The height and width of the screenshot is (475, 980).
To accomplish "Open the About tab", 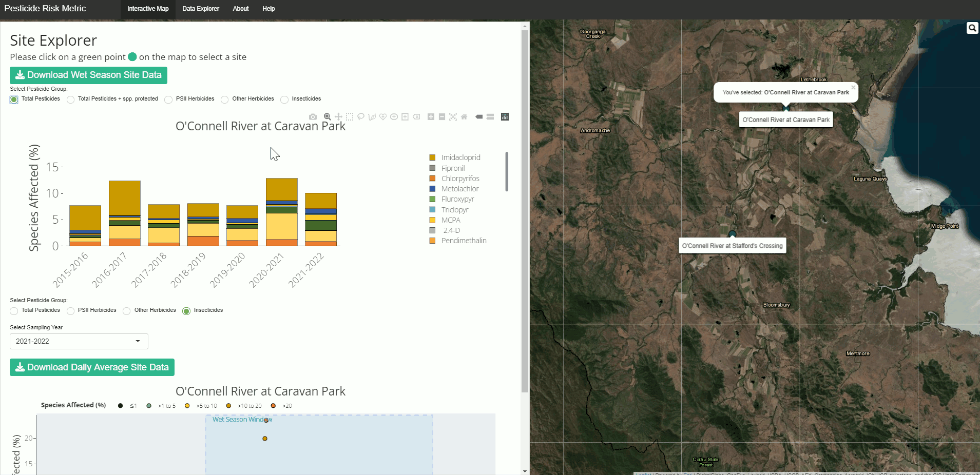I will tap(241, 9).
